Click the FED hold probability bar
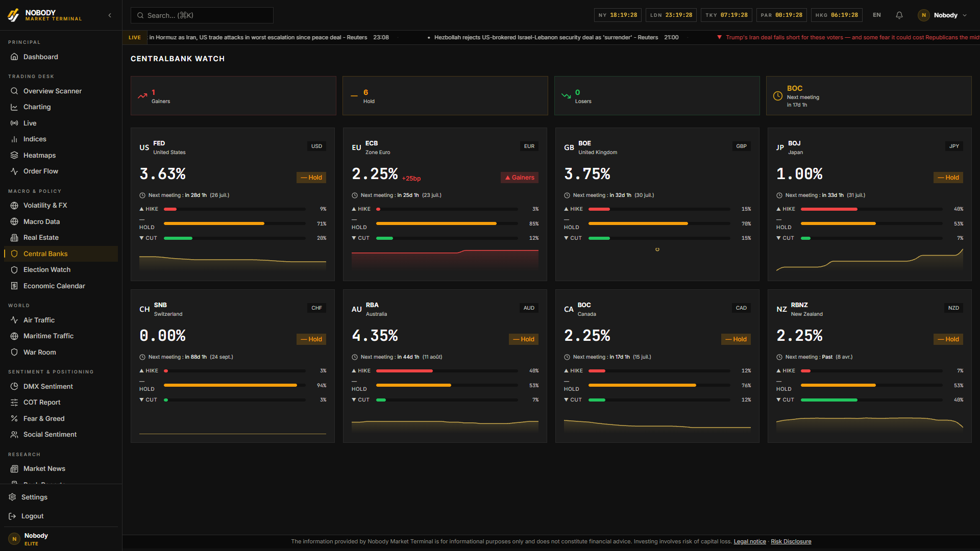This screenshot has height=551, width=980. point(235,223)
